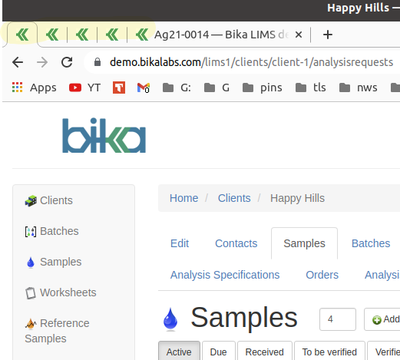Open the nws bookmark folder
The image size is (400, 360).
(x=358, y=88)
